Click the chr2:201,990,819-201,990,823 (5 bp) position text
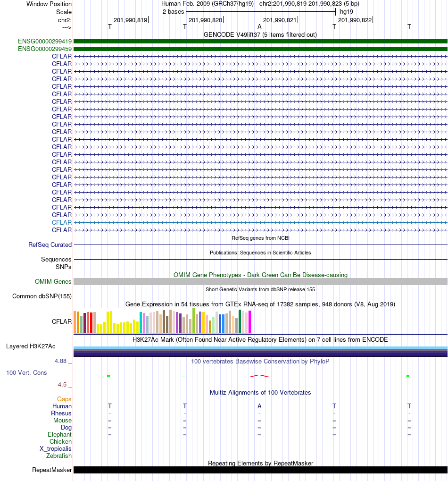This screenshot has width=448, height=481. [309, 4]
